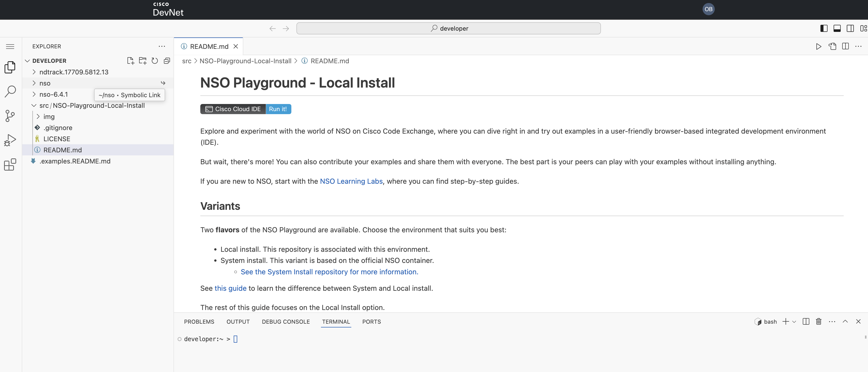Open a new terminal with plus icon

point(785,321)
